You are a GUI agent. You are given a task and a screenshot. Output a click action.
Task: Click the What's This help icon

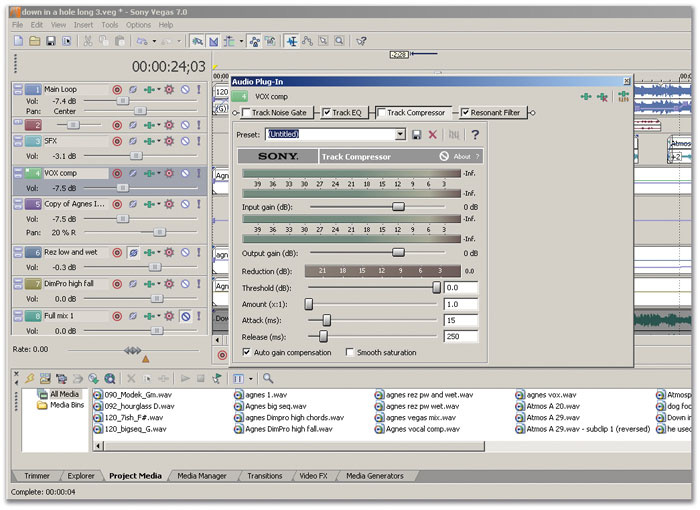click(x=361, y=41)
